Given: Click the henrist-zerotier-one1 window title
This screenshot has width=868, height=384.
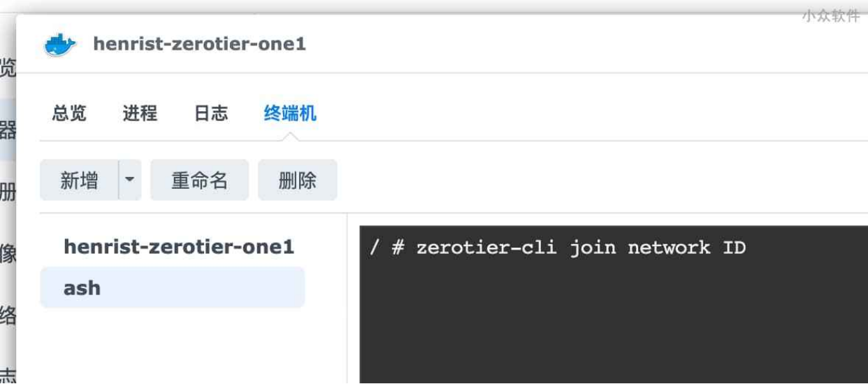Looking at the screenshot, I should click(200, 44).
